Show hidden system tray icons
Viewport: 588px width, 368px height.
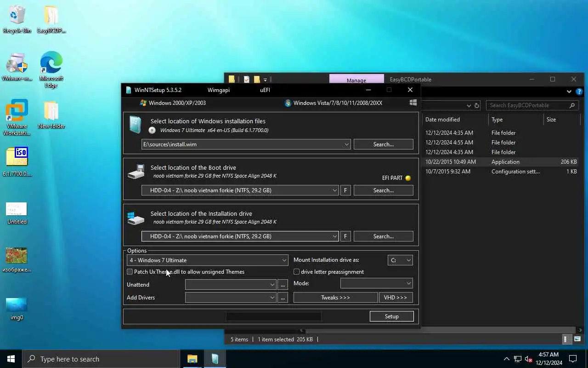pyautogui.click(x=506, y=359)
